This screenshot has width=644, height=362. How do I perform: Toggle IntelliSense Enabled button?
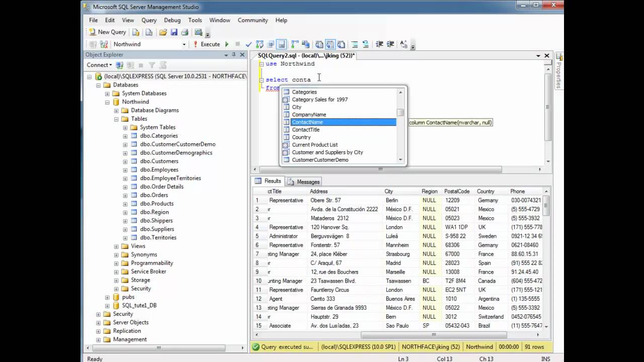[282, 44]
